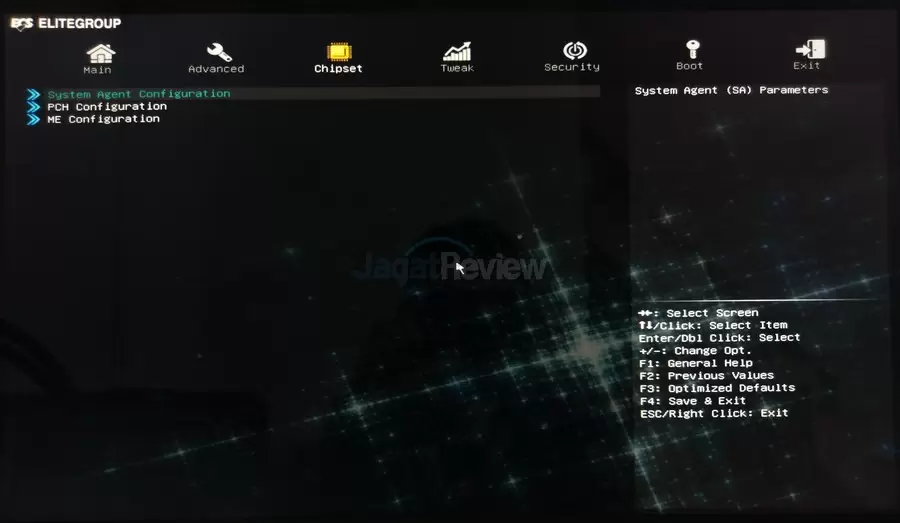Viewport: 900px width, 523px height.
Task: Open ME Configuration text entry
Action: 103,119
